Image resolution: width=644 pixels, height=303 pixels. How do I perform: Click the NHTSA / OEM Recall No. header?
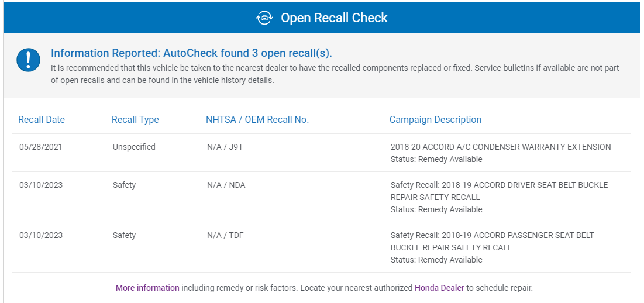pos(257,120)
